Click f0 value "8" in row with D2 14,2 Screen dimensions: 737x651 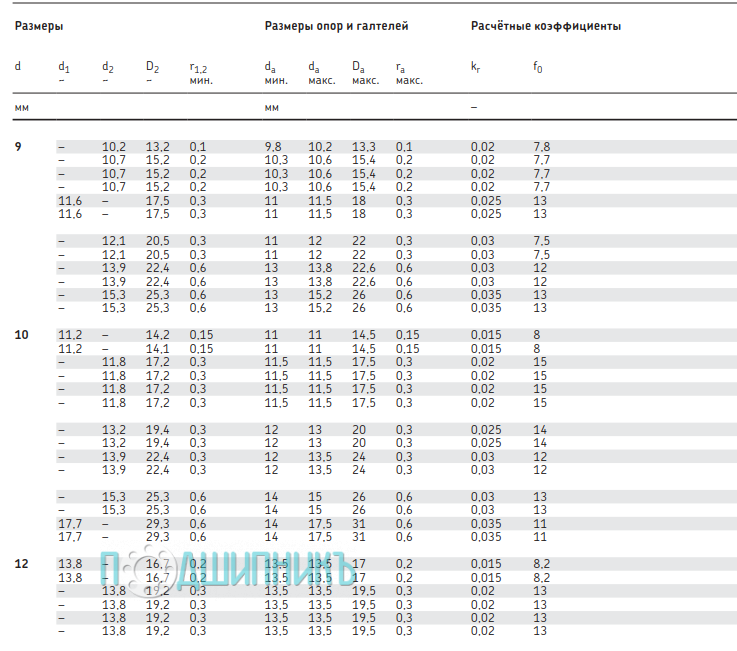coord(537,335)
